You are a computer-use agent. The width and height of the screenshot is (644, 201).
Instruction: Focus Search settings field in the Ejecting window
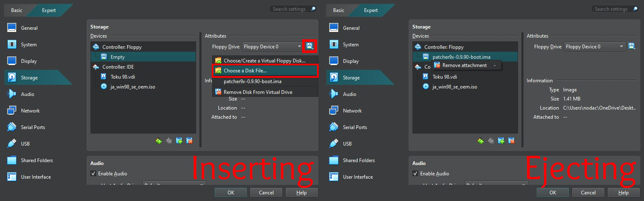tap(615, 9)
